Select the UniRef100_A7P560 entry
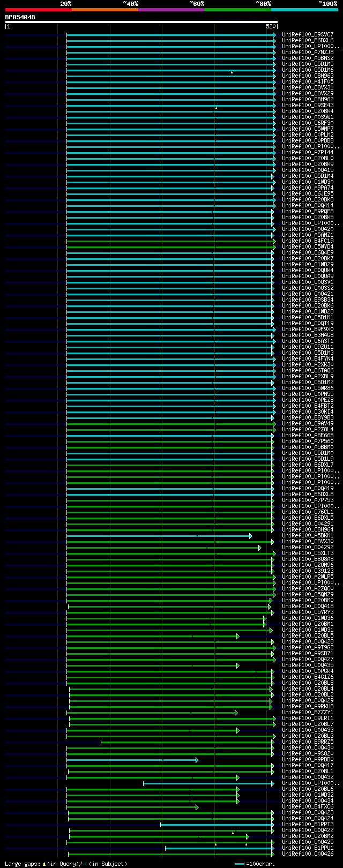The width and height of the screenshot is (343, 868). pos(308,441)
